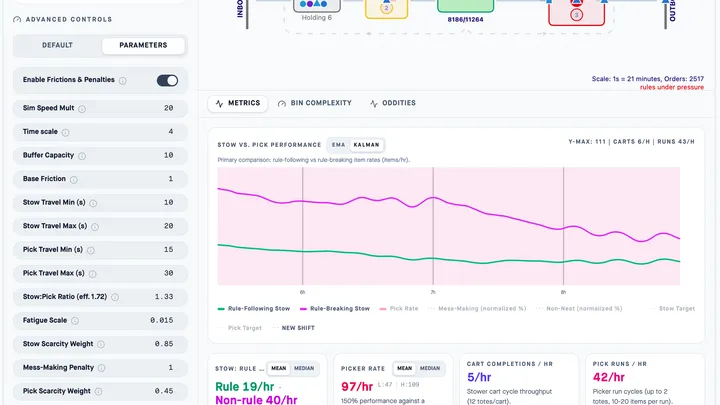Switch chart smoothing to EMA
Screen dimensions: 720x405
tap(338, 145)
